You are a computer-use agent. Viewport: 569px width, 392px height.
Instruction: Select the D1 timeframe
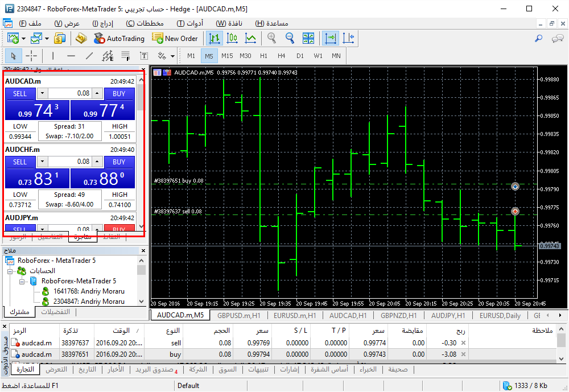pos(300,56)
